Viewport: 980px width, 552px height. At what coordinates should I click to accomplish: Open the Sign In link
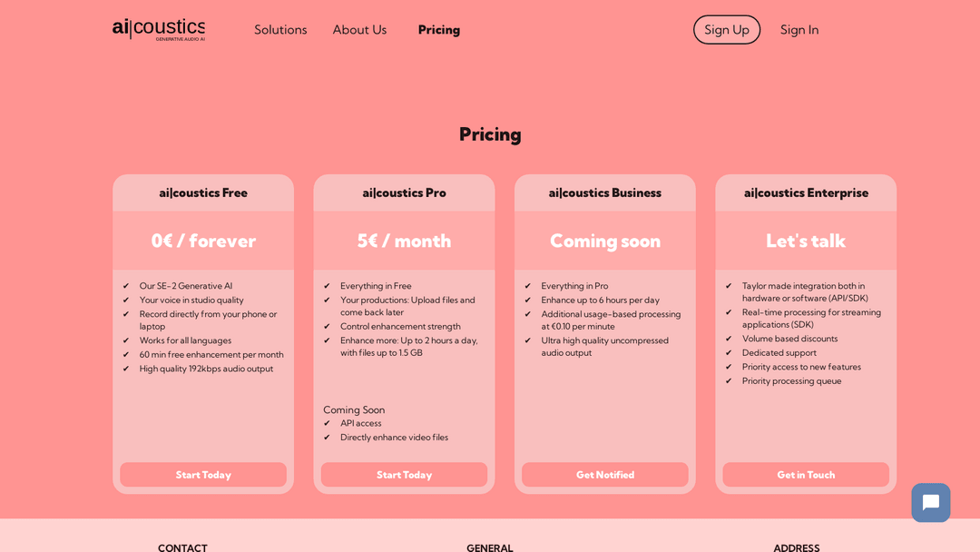tap(799, 30)
